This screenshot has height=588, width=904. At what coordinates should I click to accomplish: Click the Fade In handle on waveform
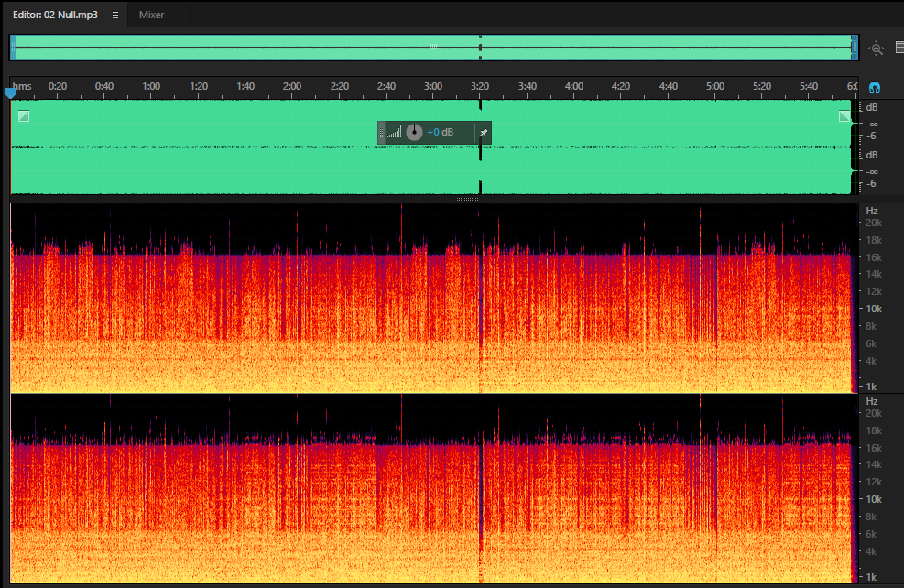coord(24,116)
